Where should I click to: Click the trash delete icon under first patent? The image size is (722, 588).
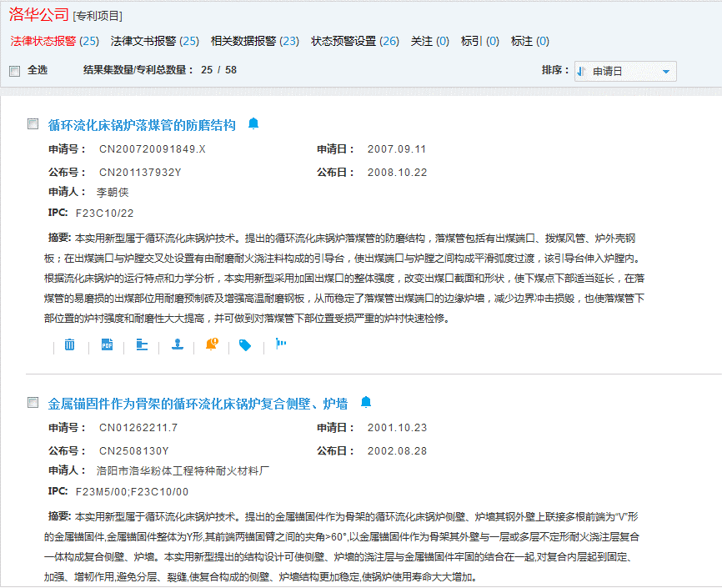[70, 344]
